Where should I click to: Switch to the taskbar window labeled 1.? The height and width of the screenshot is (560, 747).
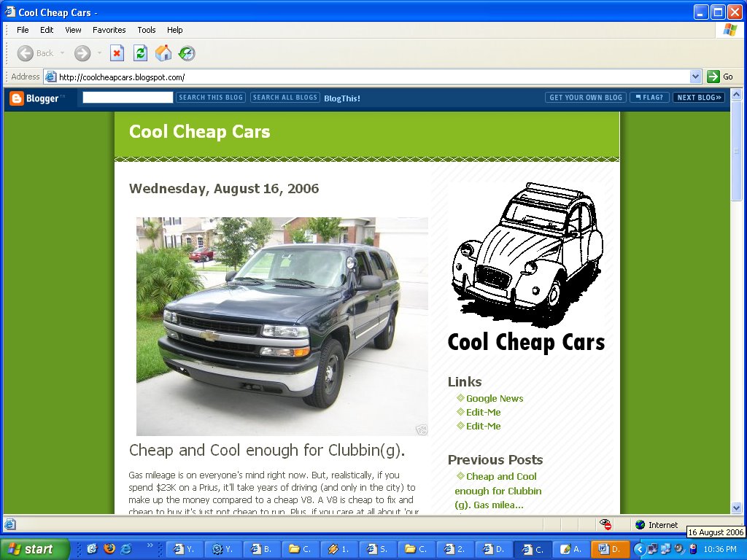coord(338,549)
